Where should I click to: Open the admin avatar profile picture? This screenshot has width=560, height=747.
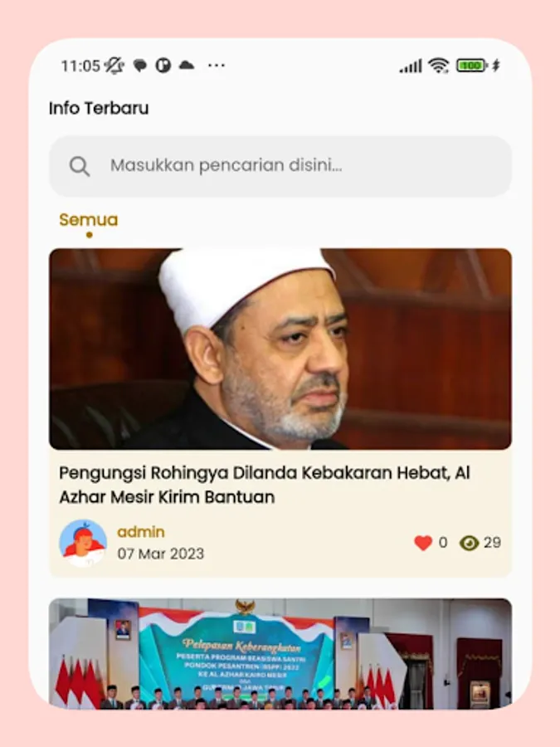[83, 543]
